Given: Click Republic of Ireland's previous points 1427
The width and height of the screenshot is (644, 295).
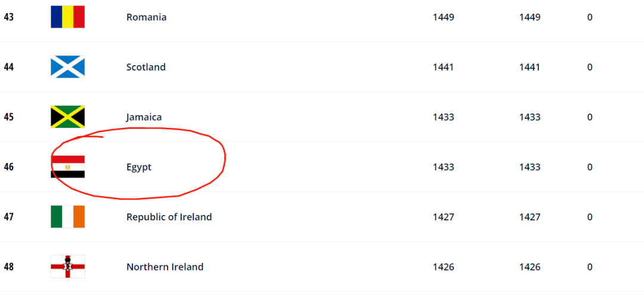Looking at the screenshot, I should coord(530,217).
